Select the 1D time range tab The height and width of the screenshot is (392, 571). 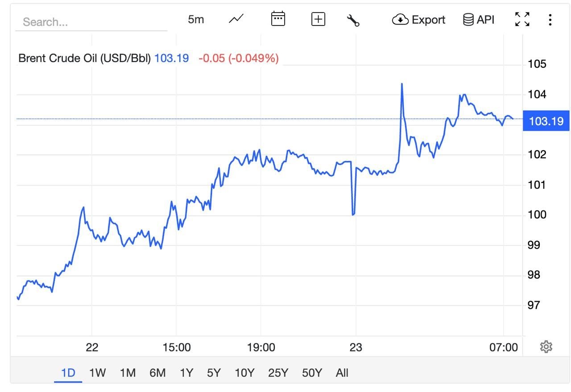68,373
